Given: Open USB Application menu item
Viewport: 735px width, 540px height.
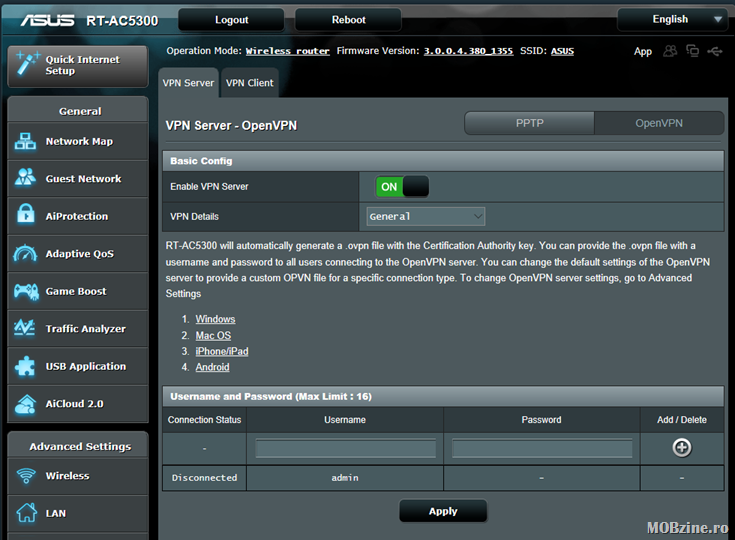Looking at the screenshot, I should click(x=78, y=366).
